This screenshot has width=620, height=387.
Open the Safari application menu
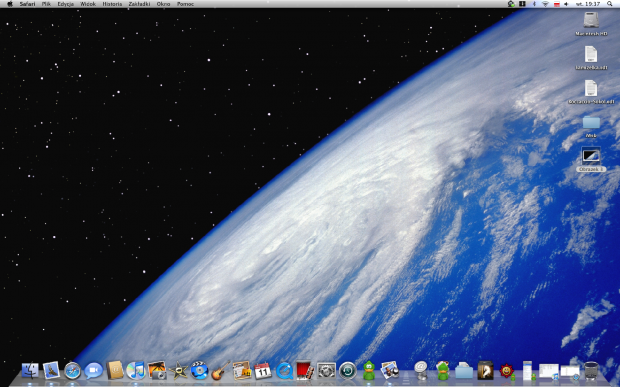27,4
